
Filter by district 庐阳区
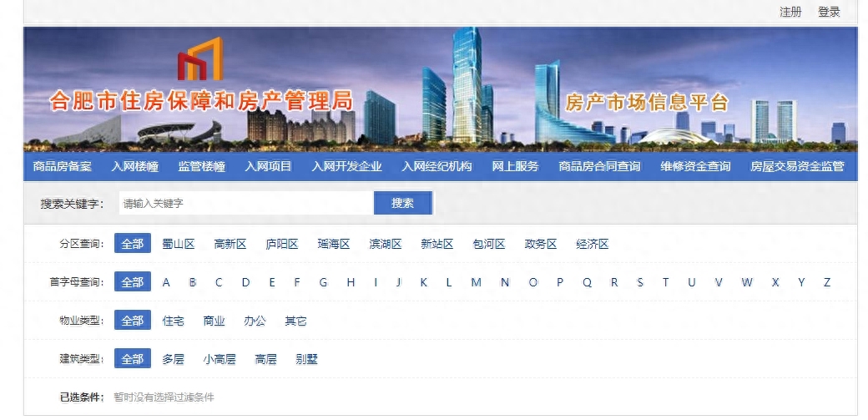(282, 244)
